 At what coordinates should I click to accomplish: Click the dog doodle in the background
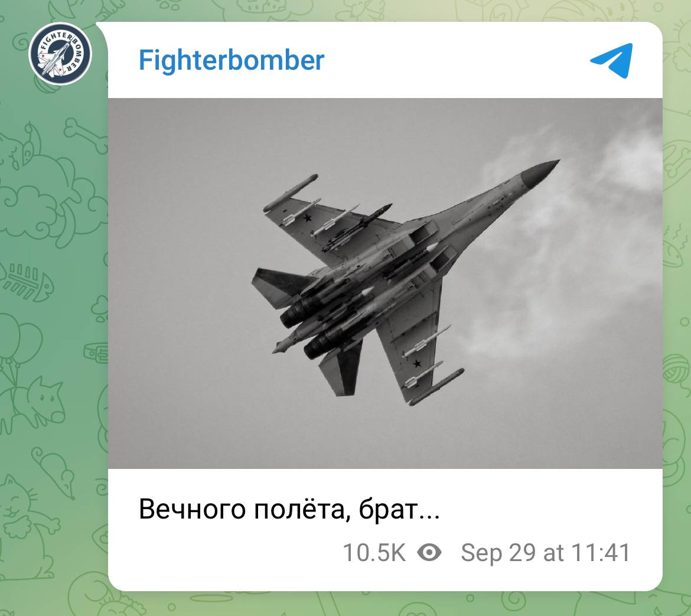(x=35, y=403)
